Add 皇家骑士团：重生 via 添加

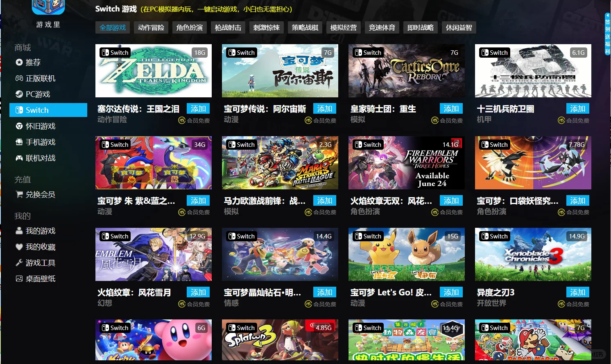point(451,108)
